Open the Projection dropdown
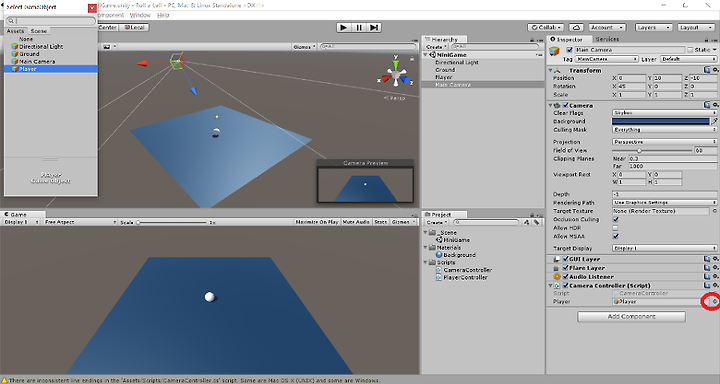Screen dimensions: 720x384 pyautogui.click(x=664, y=142)
